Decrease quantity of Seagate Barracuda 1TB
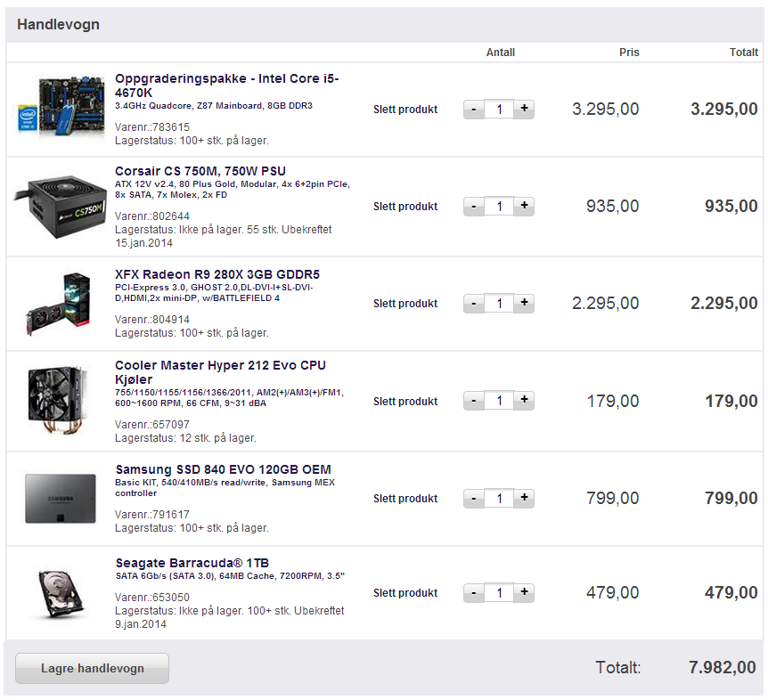768x700 pixels. 474,593
